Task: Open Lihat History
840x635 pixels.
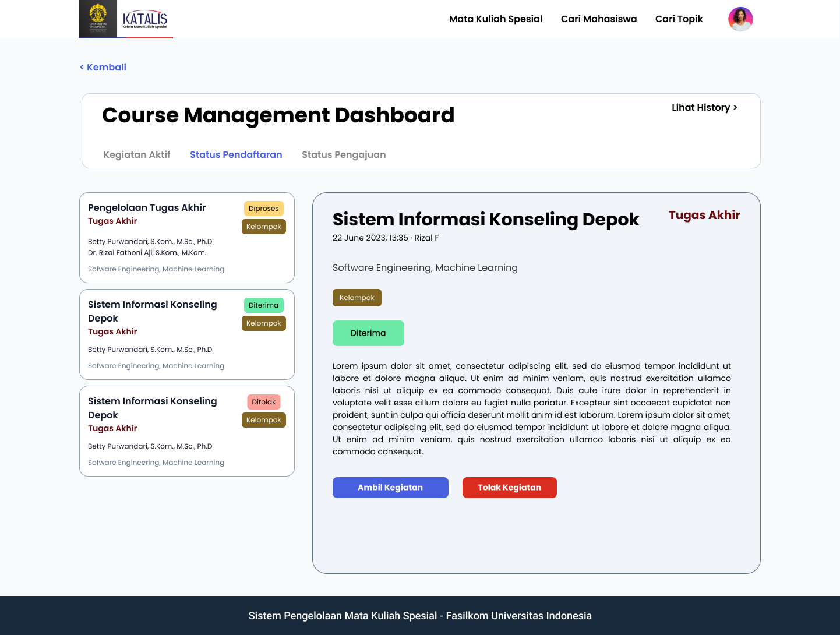Action: click(704, 108)
